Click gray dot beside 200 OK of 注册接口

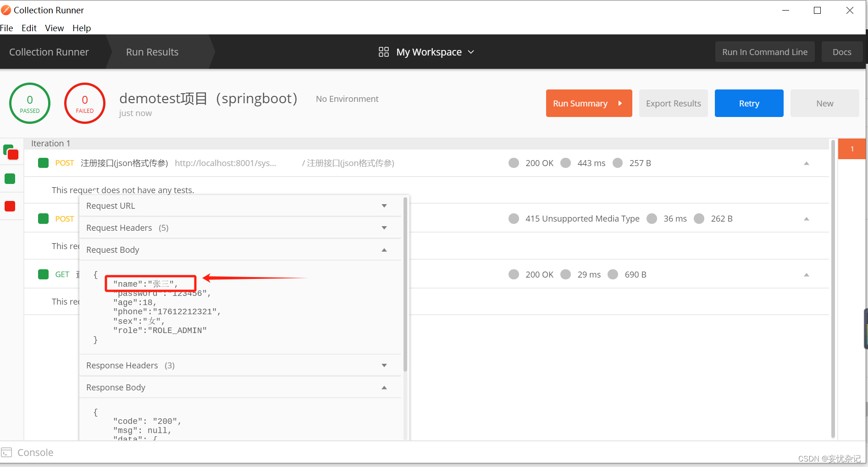pyautogui.click(x=514, y=163)
